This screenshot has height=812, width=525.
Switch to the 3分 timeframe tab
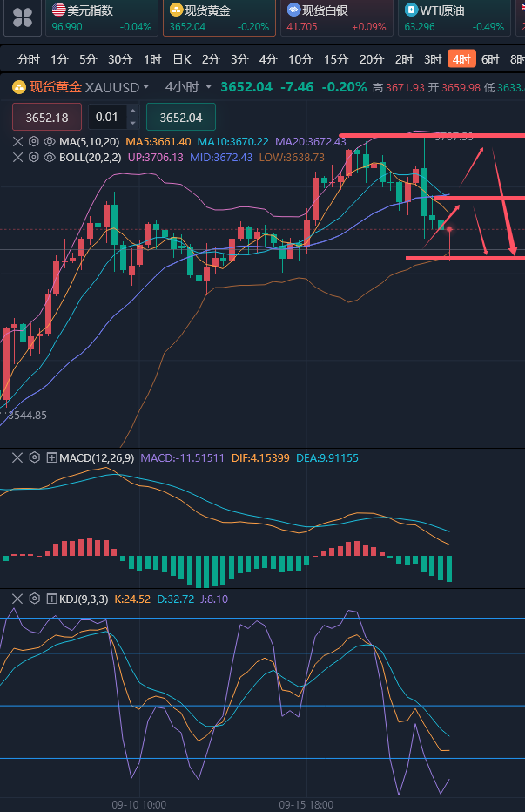[239, 59]
